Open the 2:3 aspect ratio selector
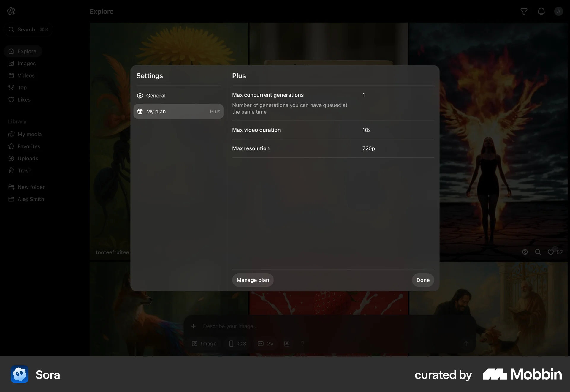 click(237, 344)
